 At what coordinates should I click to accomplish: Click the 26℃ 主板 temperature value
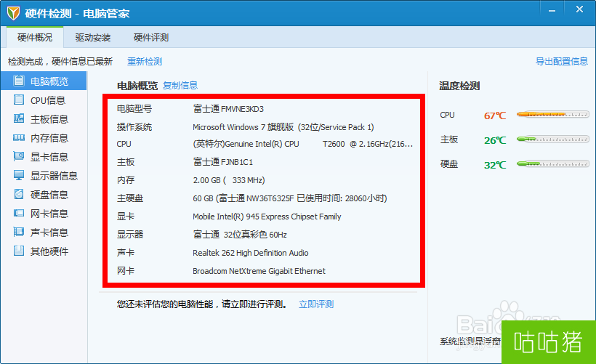click(x=495, y=140)
